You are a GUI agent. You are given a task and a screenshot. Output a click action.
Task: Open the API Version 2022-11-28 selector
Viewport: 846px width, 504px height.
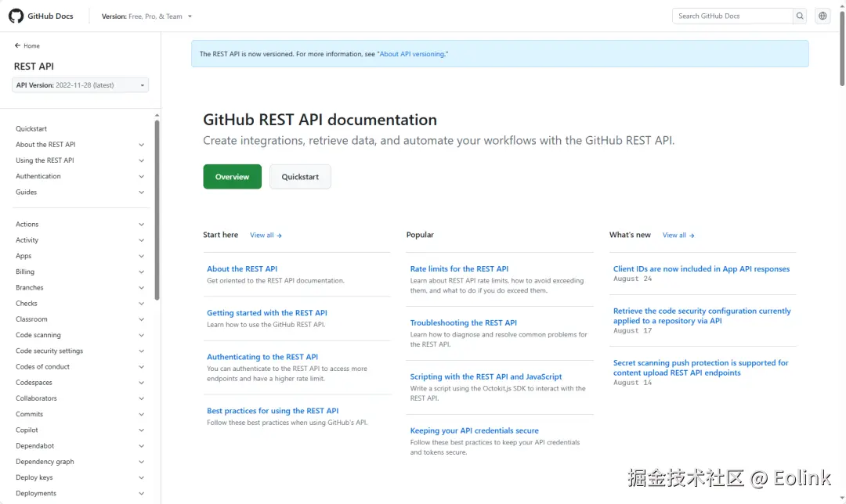(x=81, y=85)
